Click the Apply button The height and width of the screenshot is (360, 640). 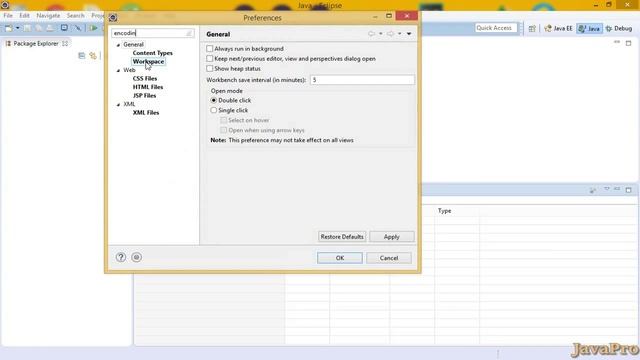[x=391, y=237]
